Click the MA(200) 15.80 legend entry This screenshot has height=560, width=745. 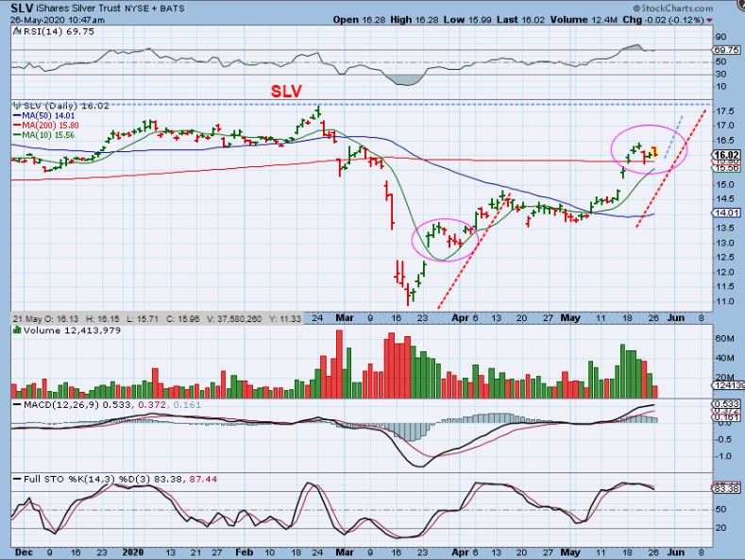50,125
